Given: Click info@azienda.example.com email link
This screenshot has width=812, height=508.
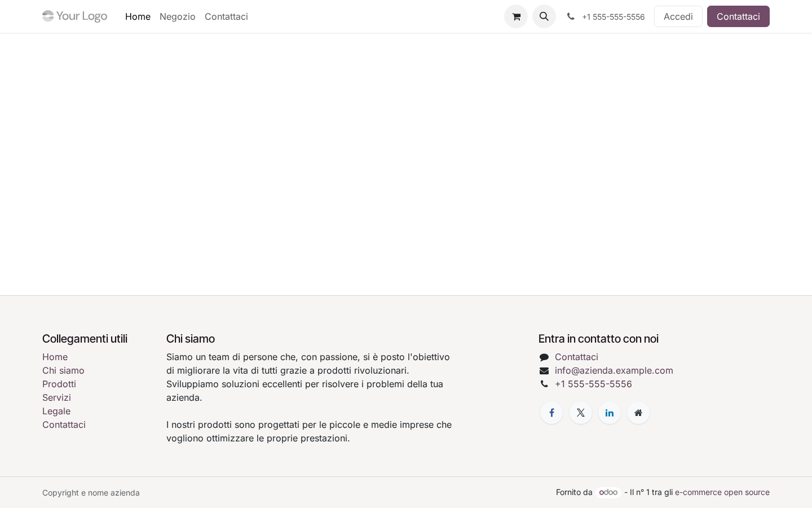Looking at the screenshot, I should [614, 370].
